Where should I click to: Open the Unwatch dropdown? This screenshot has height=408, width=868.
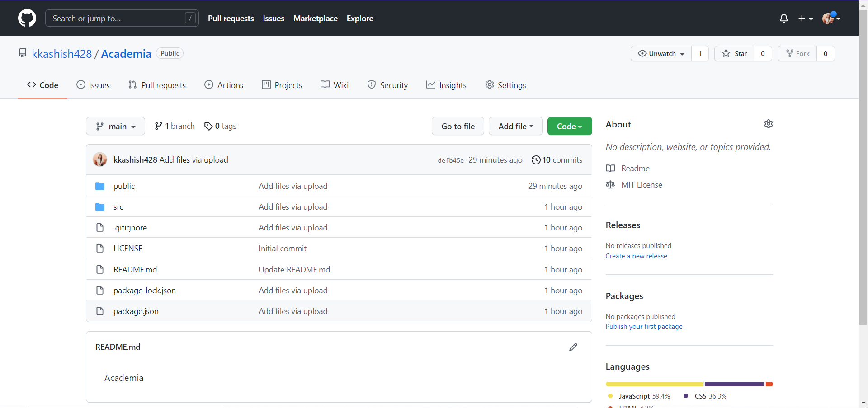(661, 53)
